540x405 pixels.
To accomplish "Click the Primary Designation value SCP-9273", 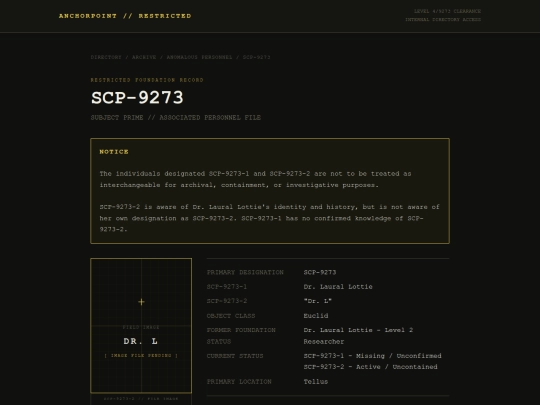I will (x=320, y=272).
